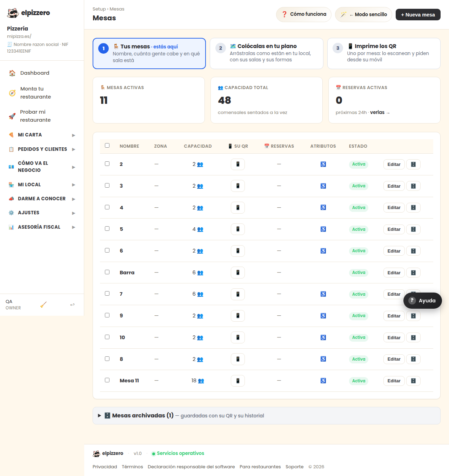Toggle the select-all tables checkbox

click(107, 146)
